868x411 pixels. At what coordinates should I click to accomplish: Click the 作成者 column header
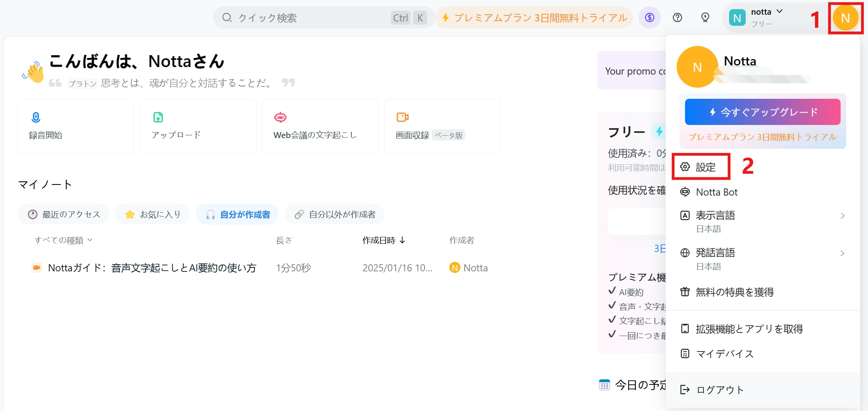462,240
